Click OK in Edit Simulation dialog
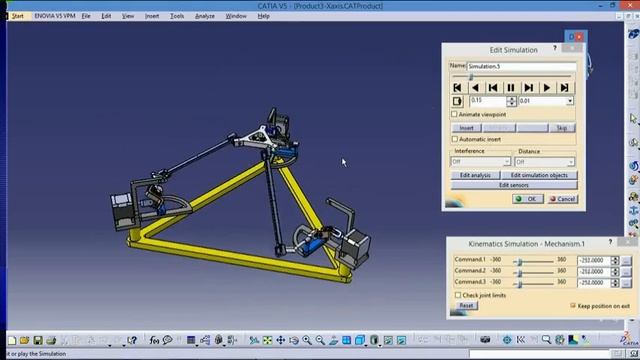This screenshot has width=640, height=360. point(528,199)
